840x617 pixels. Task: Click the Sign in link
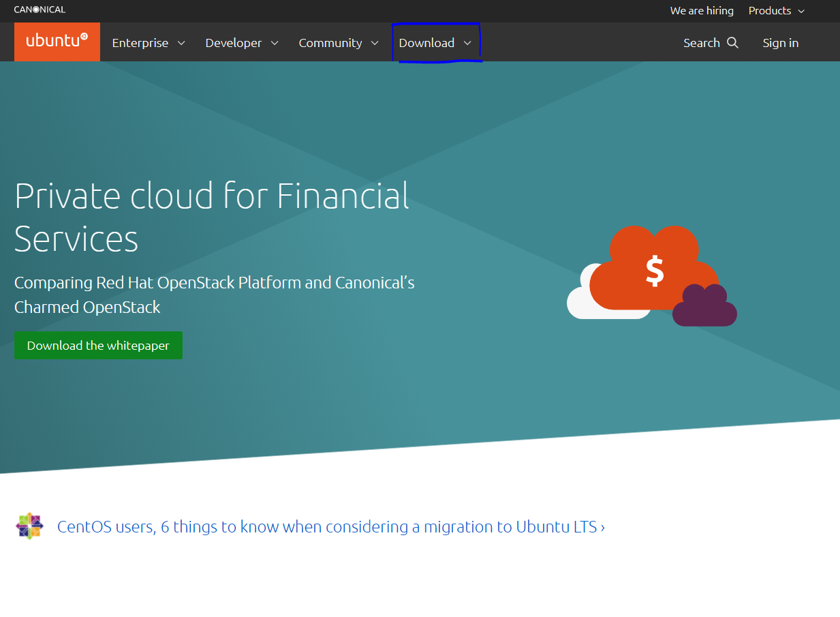pos(781,42)
